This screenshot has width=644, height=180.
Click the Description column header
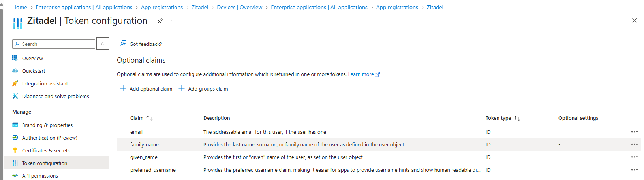(x=216, y=118)
